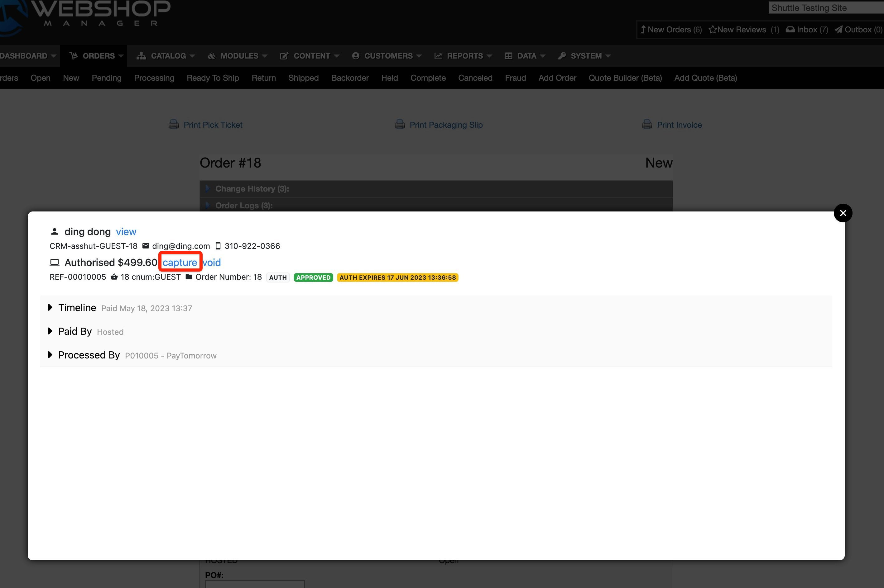Image resolution: width=884 pixels, height=588 pixels.
Task: Click the Inbox tray icon
Action: pos(790,30)
